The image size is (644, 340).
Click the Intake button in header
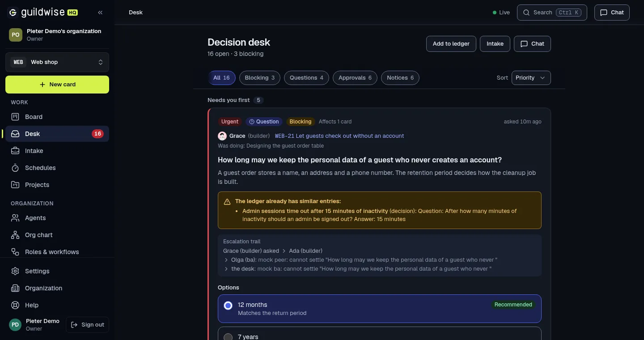[495, 44]
